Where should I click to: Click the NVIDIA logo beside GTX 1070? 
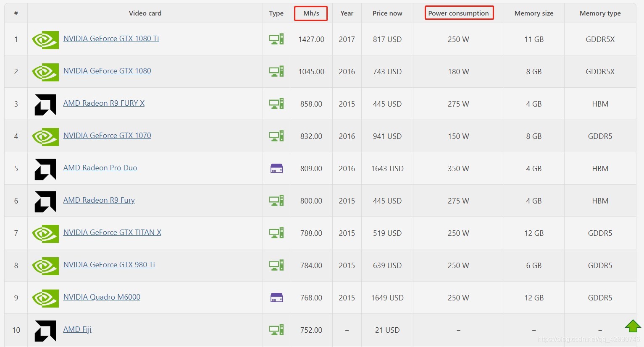point(45,137)
